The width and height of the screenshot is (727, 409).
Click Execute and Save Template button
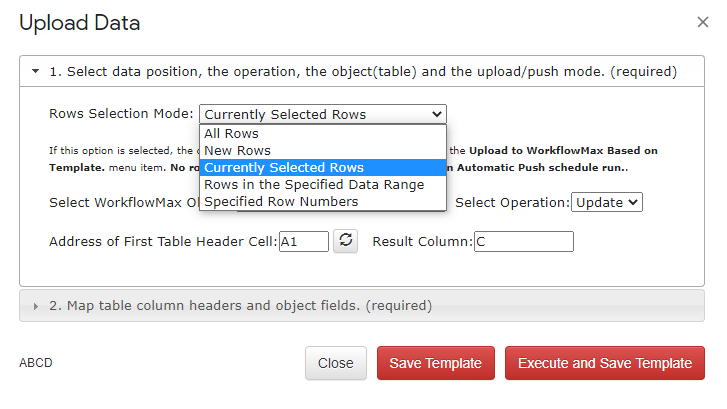pos(605,363)
